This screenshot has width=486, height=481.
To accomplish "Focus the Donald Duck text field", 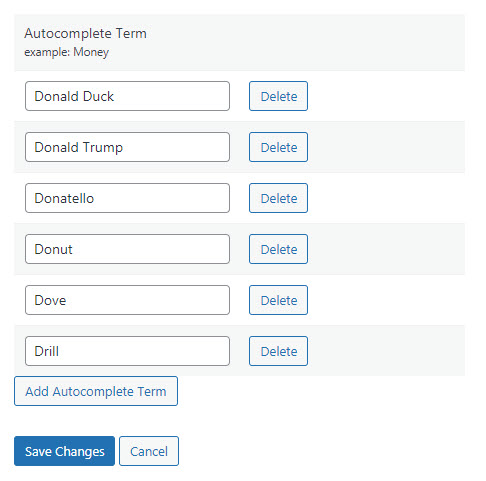I will (x=127, y=96).
